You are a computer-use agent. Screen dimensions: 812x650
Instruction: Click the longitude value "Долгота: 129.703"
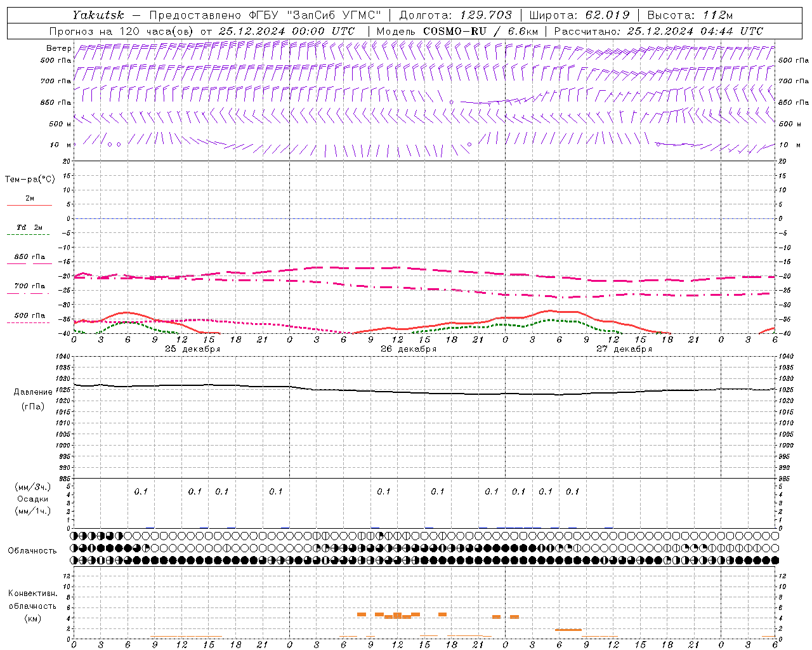click(x=455, y=15)
